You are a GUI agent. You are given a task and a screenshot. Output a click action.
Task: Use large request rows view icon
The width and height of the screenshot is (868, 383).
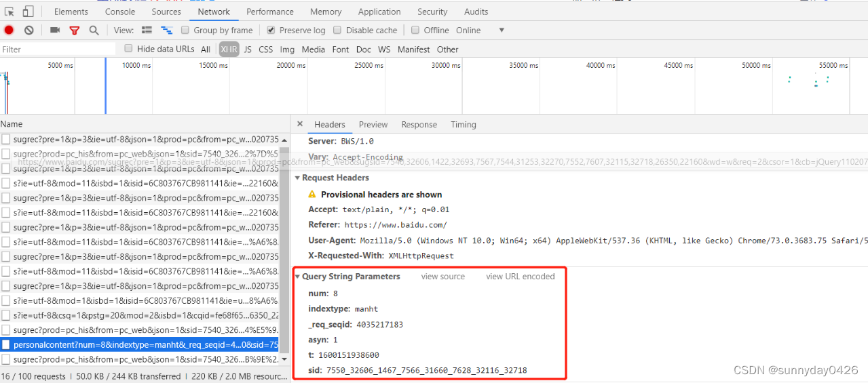point(147,30)
